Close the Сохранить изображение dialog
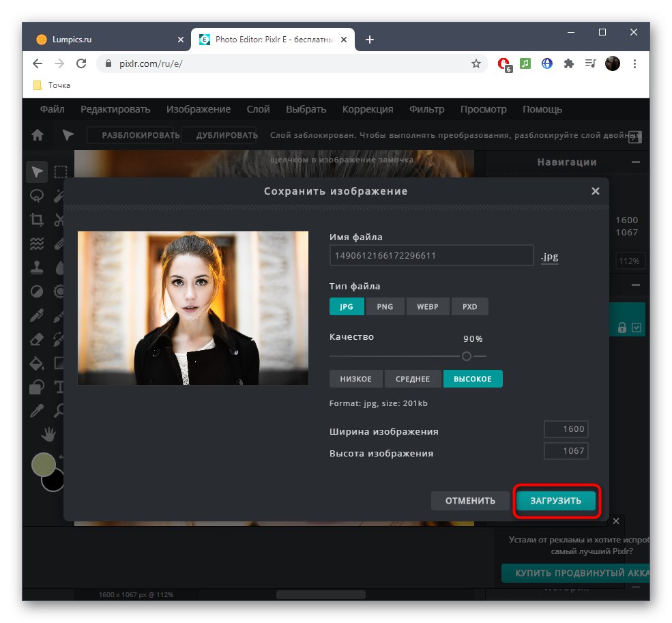The width and height of the screenshot is (672, 623). point(596,191)
